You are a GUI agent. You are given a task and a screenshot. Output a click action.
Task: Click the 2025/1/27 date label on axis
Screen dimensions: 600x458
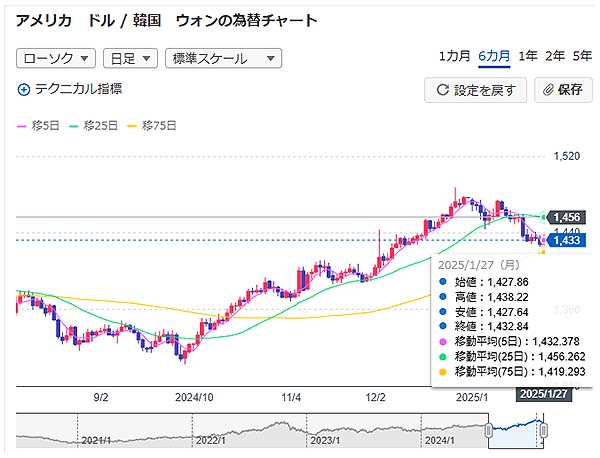(544, 394)
